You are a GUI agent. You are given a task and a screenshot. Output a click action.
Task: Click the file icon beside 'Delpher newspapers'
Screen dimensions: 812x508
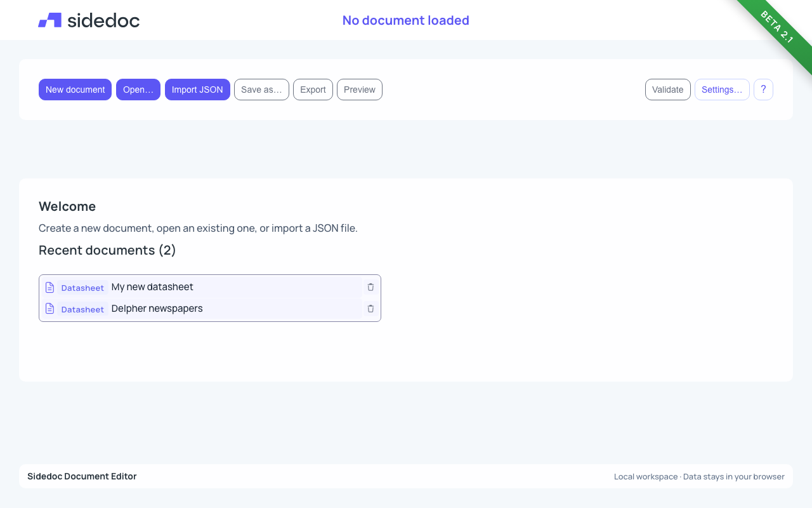(49, 309)
